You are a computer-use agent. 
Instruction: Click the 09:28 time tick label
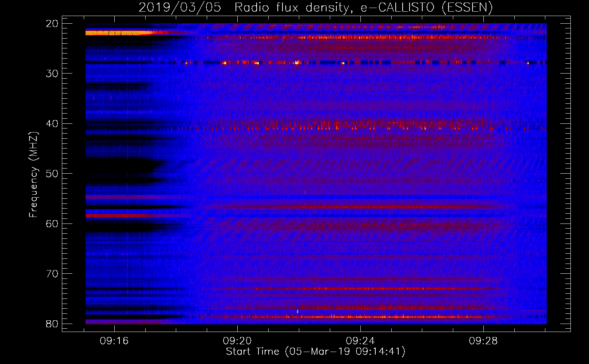point(483,341)
